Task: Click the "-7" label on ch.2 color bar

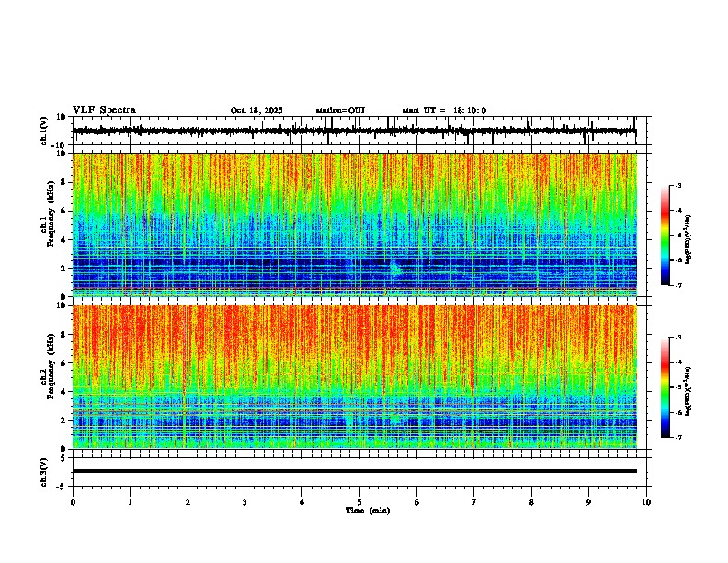Action: [x=677, y=437]
